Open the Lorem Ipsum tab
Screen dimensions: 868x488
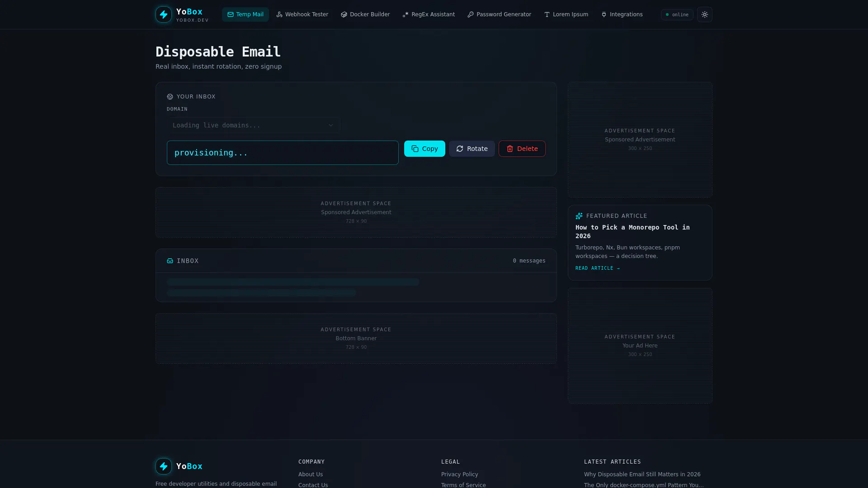pyautogui.click(x=566, y=14)
